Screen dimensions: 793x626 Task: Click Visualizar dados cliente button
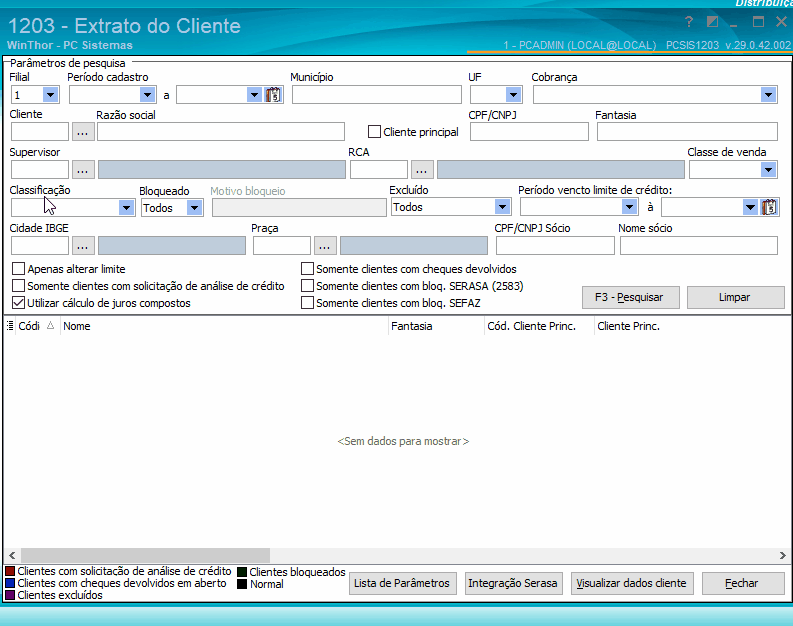[632, 584]
